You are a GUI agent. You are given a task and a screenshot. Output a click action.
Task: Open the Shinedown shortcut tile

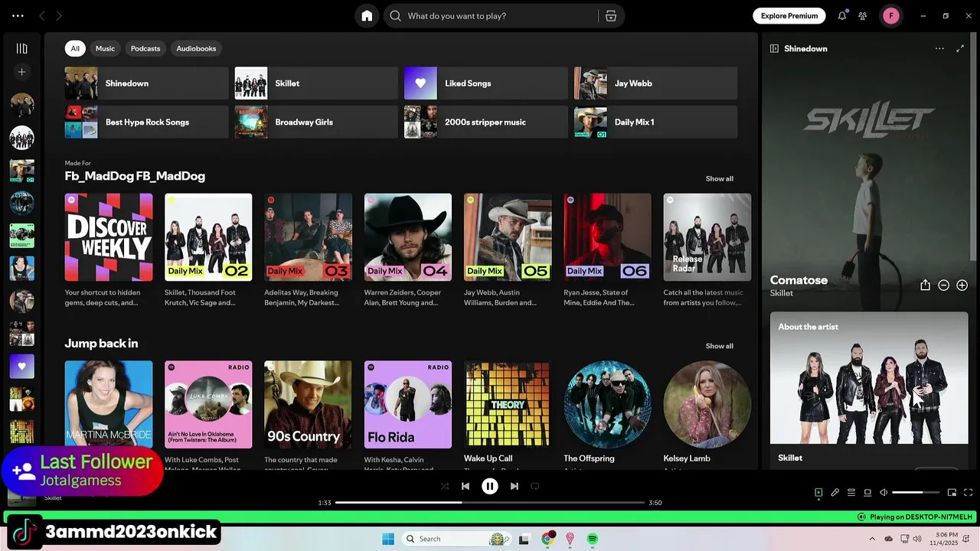point(147,83)
